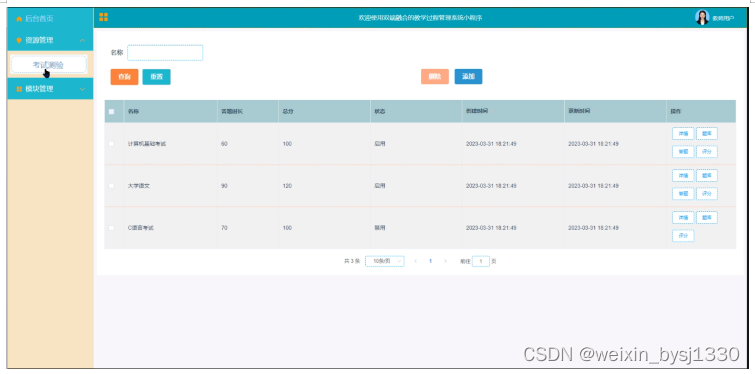This screenshot has height=374, width=755.
Task: Click button left of 评分 in 计算机基础考试 row
Action: click(x=683, y=152)
